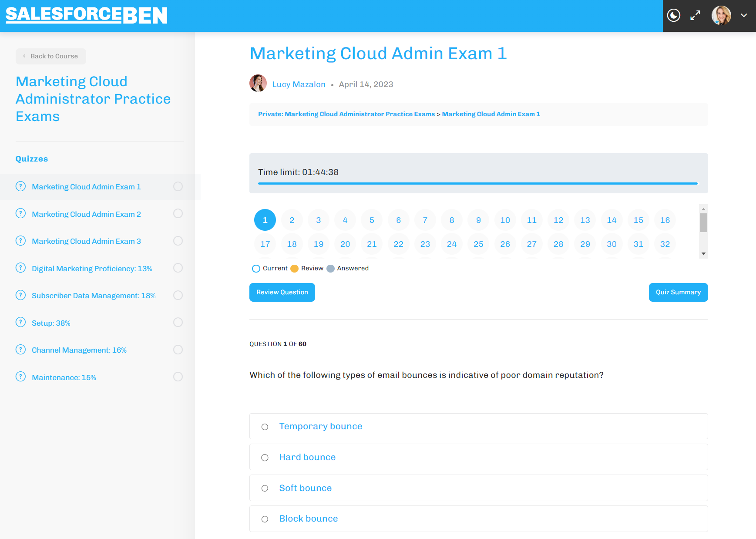
Task: Click quiz icon beside Setup: 38%
Action: pyautogui.click(x=20, y=322)
